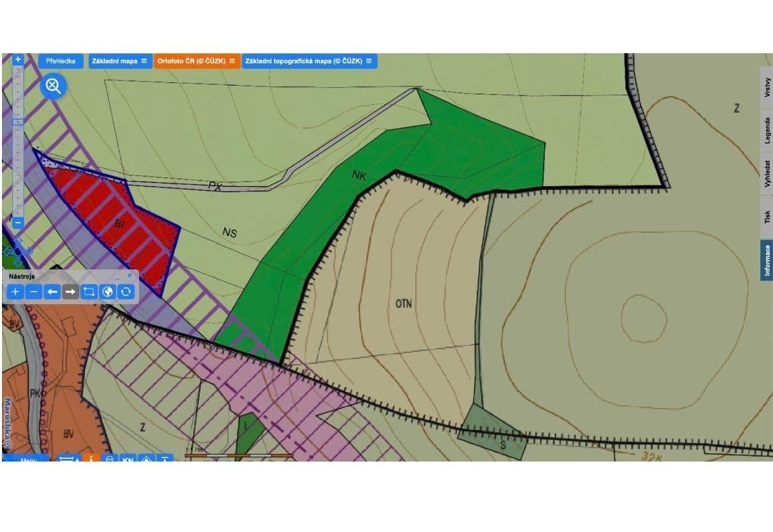Click the Přehledka button
The height and width of the screenshot is (532, 773).
(60, 61)
